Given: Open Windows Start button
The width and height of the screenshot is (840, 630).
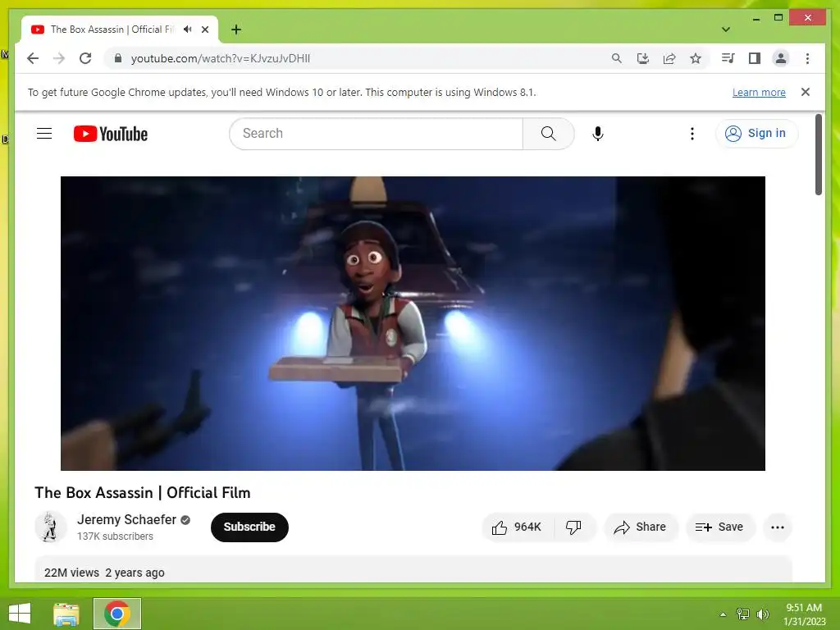Looking at the screenshot, I should point(20,614).
